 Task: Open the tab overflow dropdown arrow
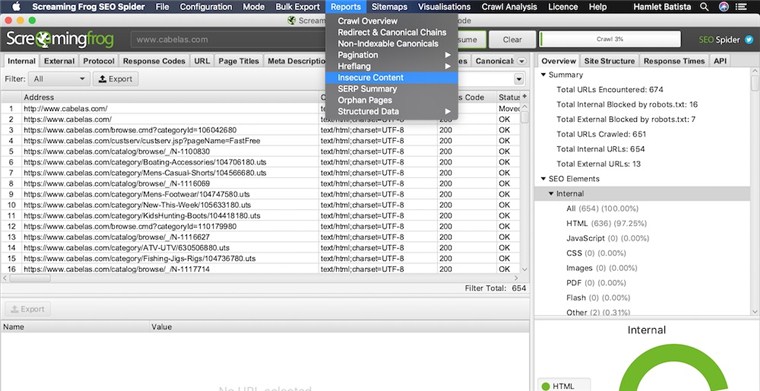pyautogui.click(x=522, y=61)
